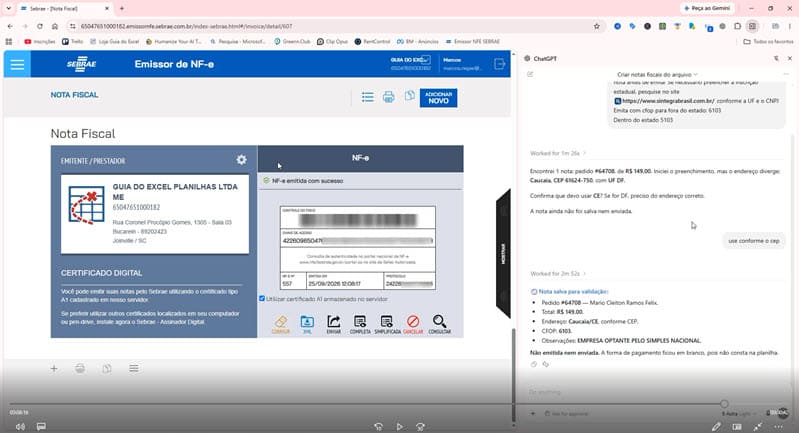Viewport: 799px width, 433px height.
Task: Expand the Worked for 2m 52s details
Action: click(x=558, y=274)
